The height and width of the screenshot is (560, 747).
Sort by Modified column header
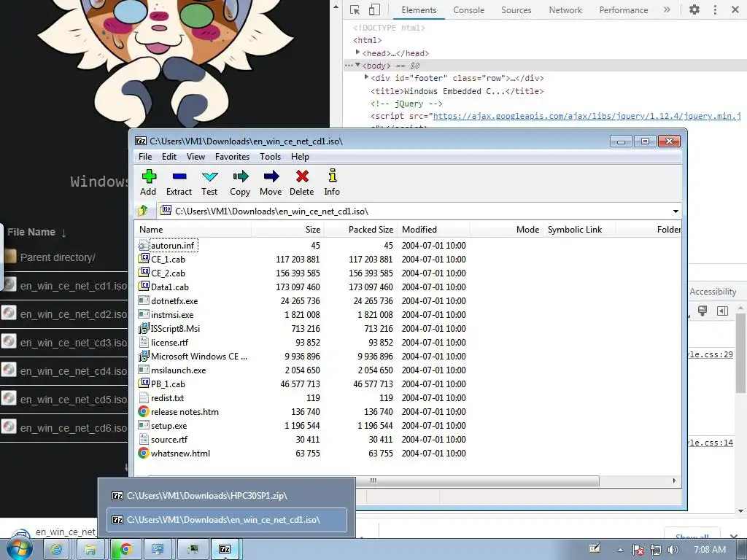[434, 230]
